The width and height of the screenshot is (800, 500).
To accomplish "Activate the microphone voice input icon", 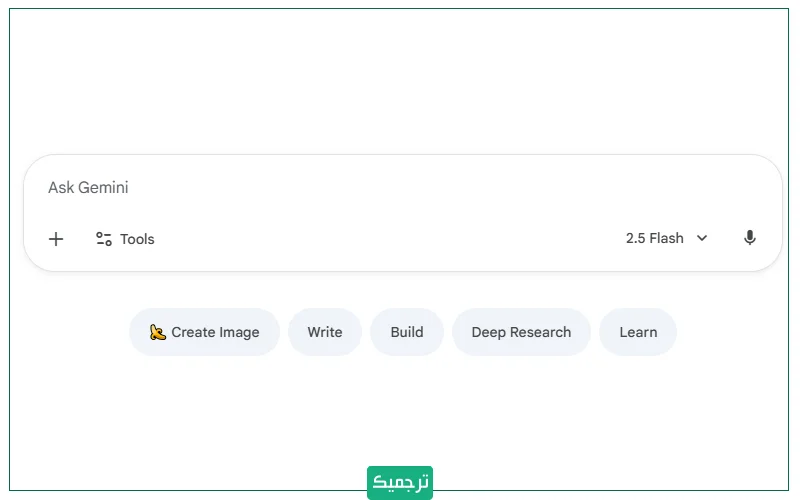I will pos(750,238).
